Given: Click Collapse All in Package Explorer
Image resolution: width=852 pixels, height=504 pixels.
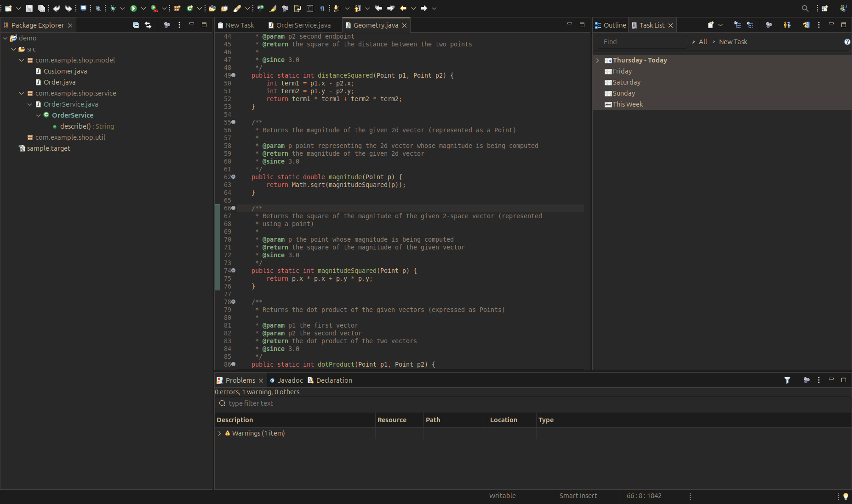Looking at the screenshot, I should click(x=136, y=25).
